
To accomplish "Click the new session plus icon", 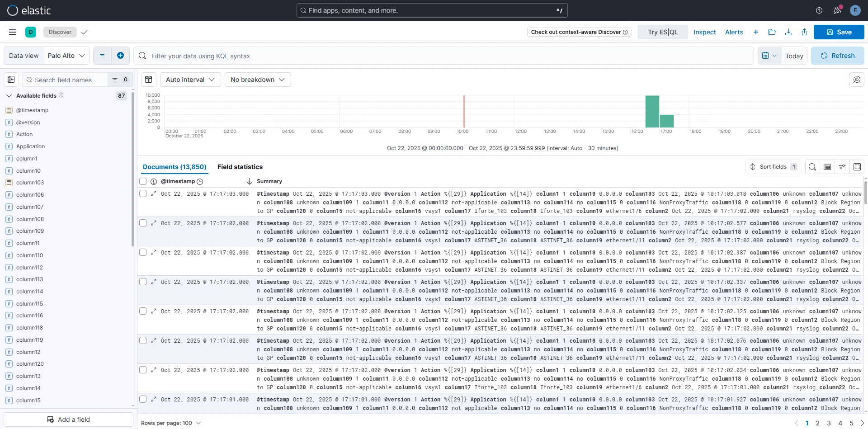I will pyautogui.click(x=756, y=32).
